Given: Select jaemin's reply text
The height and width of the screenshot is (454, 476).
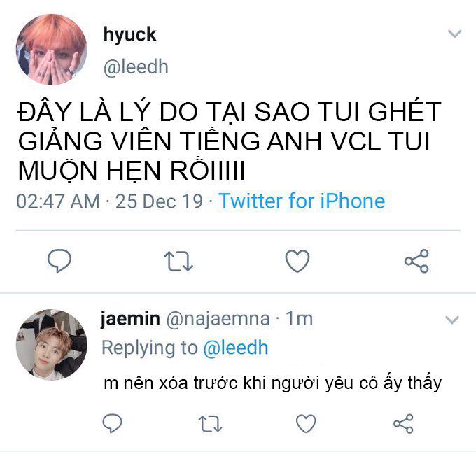Looking at the screenshot, I should point(272,383).
